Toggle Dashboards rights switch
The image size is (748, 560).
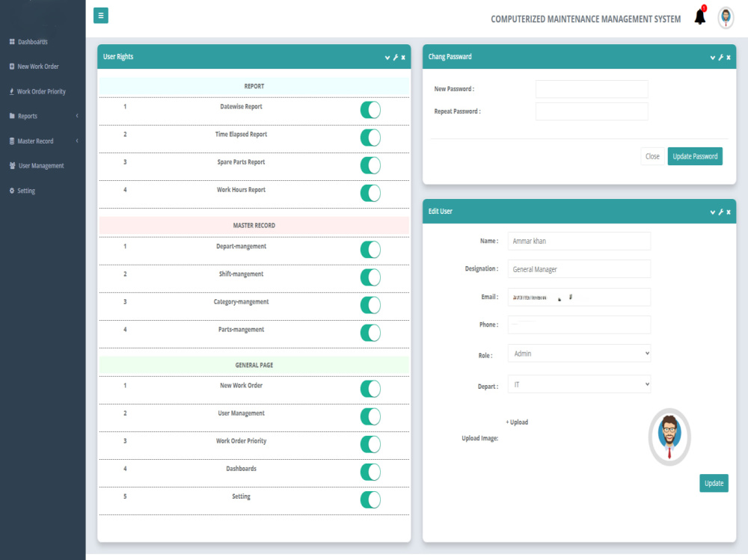pyautogui.click(x=370, y=472)
